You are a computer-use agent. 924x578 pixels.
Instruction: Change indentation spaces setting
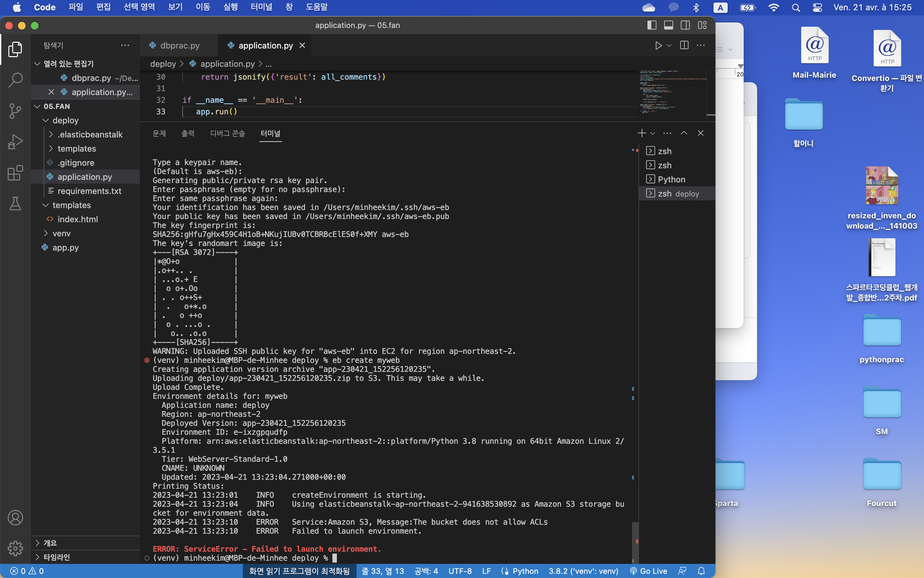pos(426,571)
